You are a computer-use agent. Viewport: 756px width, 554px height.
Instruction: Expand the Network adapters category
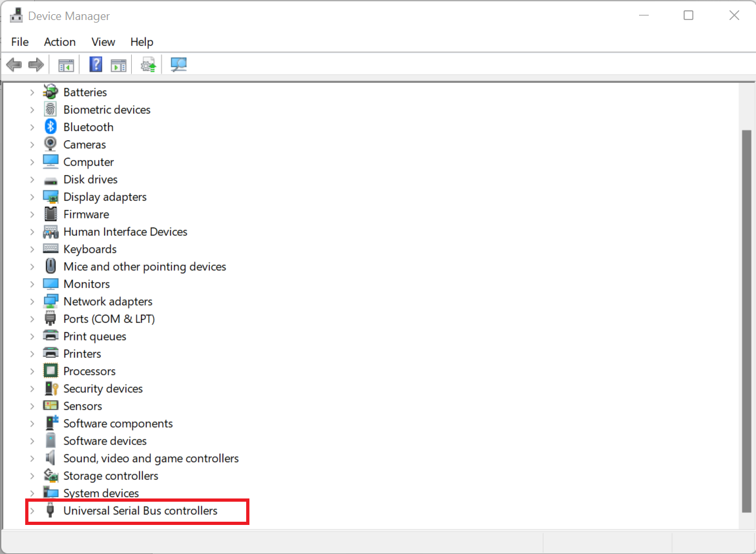[x=32, y=302]
